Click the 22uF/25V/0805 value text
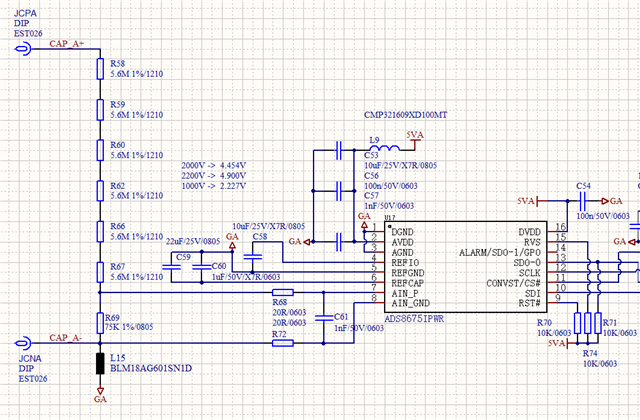 pos(193,242)
